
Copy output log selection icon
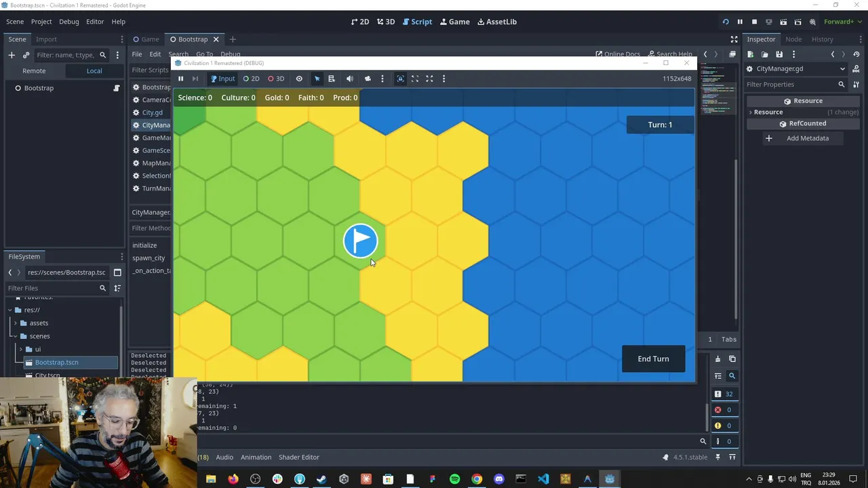(x=732, y=359)
